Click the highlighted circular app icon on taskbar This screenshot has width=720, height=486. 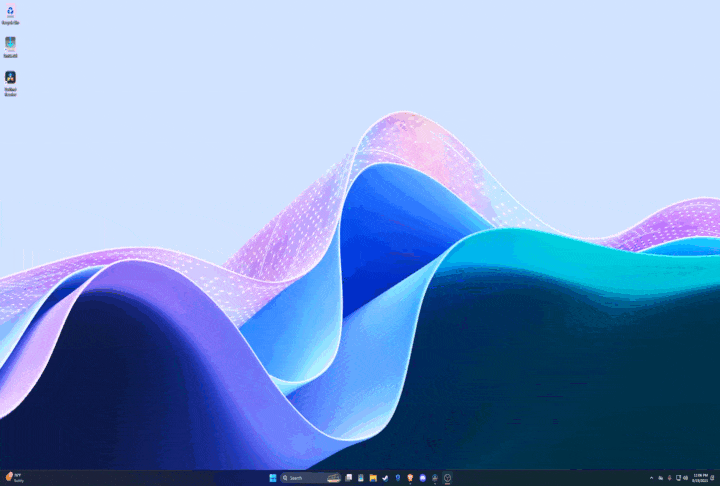tap(447, 478)
